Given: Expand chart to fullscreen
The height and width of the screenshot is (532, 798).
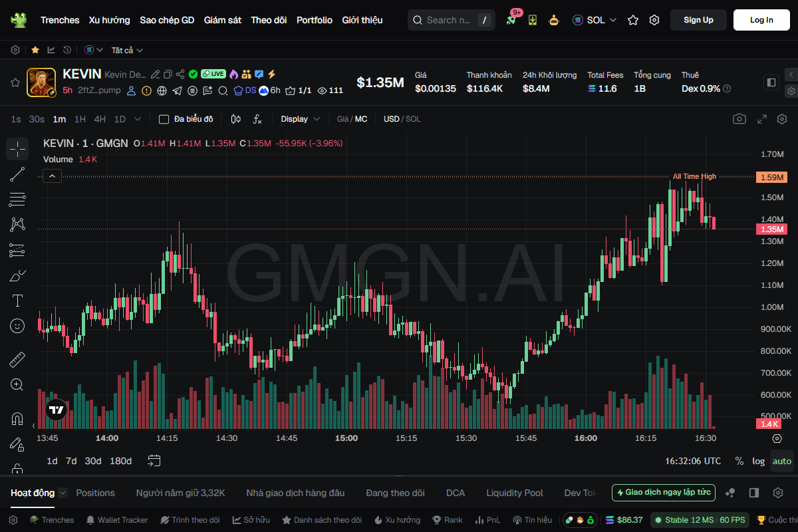Looking at the screenshot, I should tap(762, 119).
